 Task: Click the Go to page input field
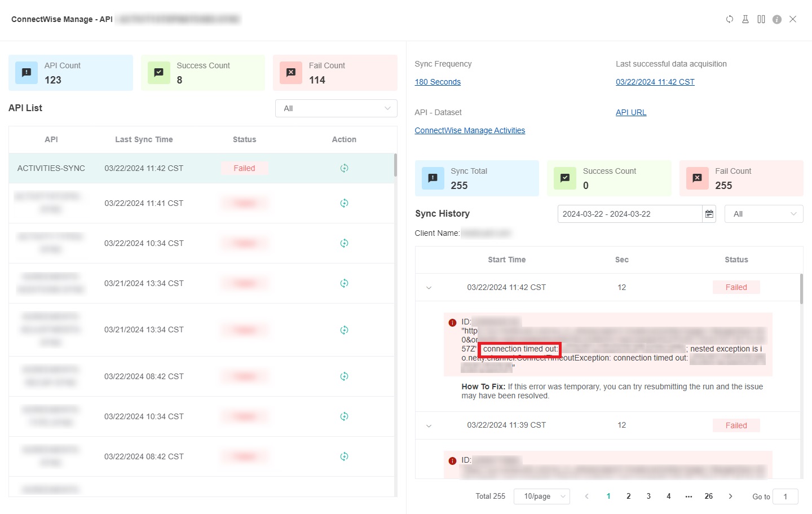pyautogui.click(x=785, y=497)
